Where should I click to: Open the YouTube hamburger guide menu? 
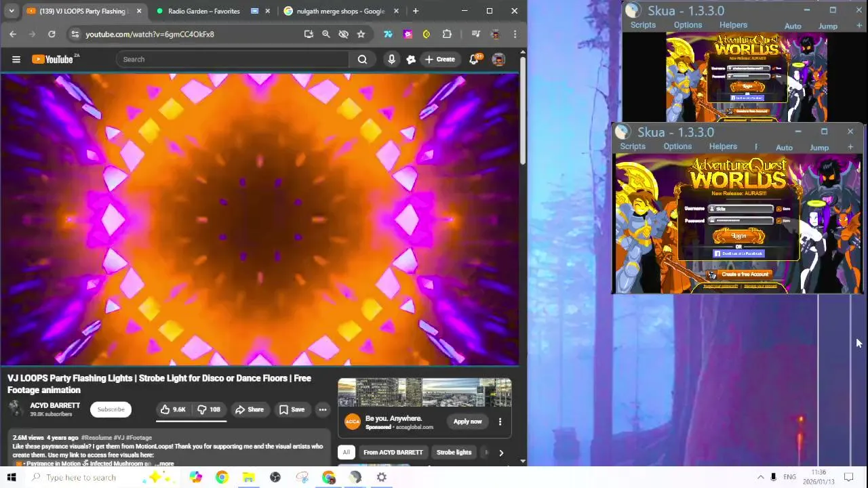[x=16, y=60]
